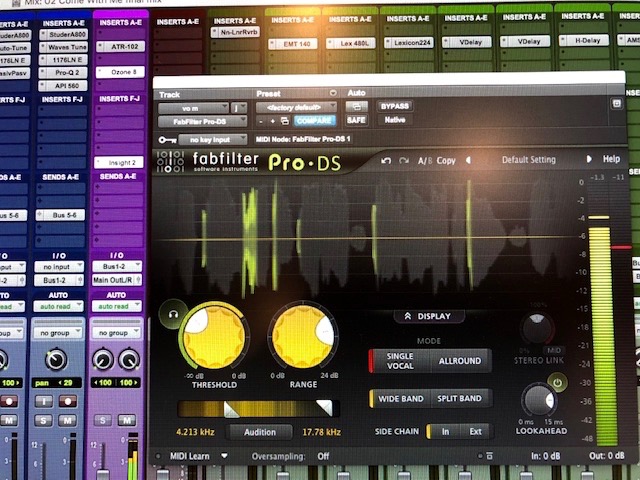Viewport: 640px width, 480px height.
Task: Open Bus1-2 input dropdown on purple track
Action: [x=117, y=266]
